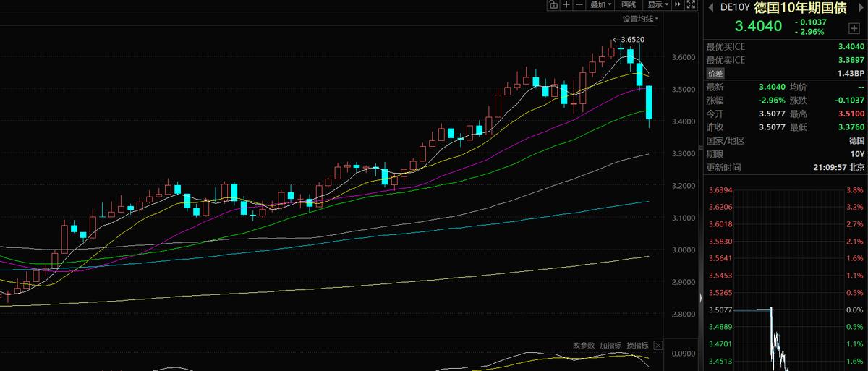Click the 最低 value 3.3760

click(x=851, y=127)
